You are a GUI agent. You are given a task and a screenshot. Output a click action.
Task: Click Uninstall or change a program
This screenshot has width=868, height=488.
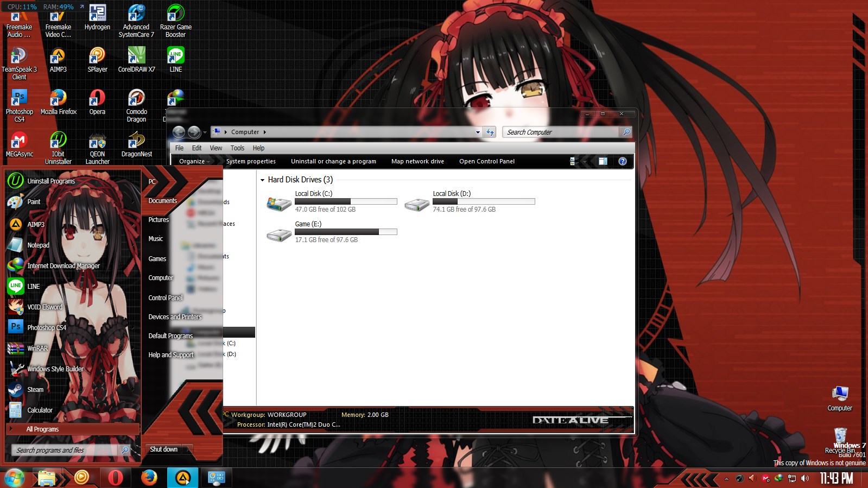coord(333,161)
